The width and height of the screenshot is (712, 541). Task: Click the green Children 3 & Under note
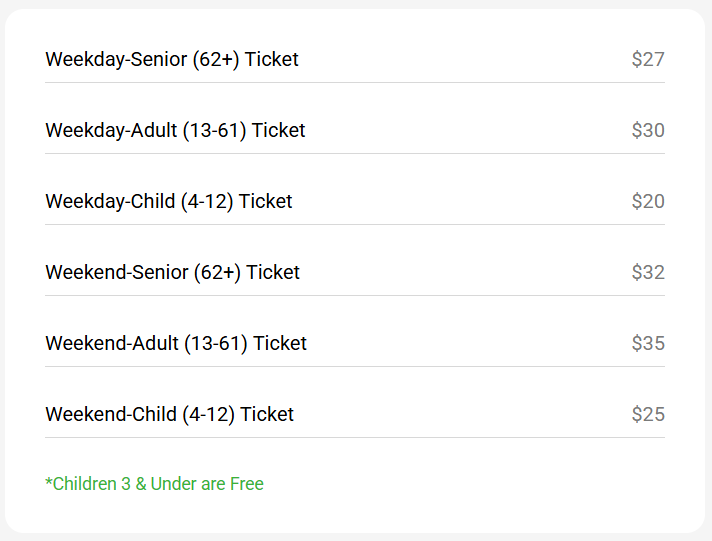pos(154,484)
